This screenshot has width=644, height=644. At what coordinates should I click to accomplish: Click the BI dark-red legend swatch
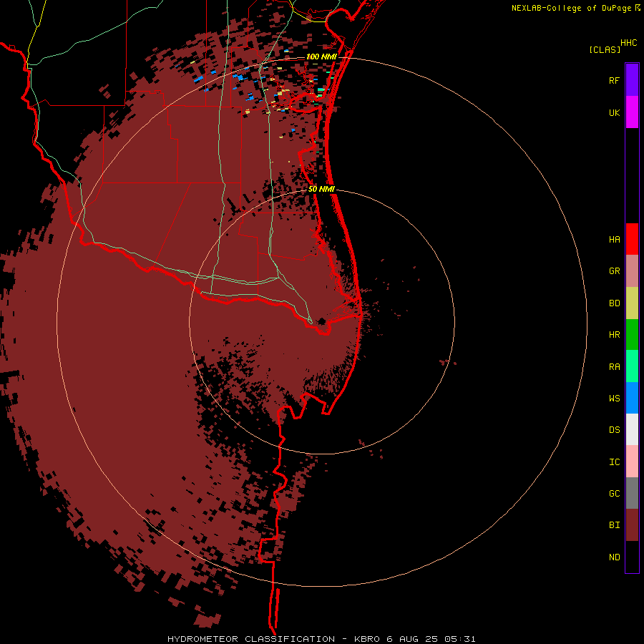[632, 525]
